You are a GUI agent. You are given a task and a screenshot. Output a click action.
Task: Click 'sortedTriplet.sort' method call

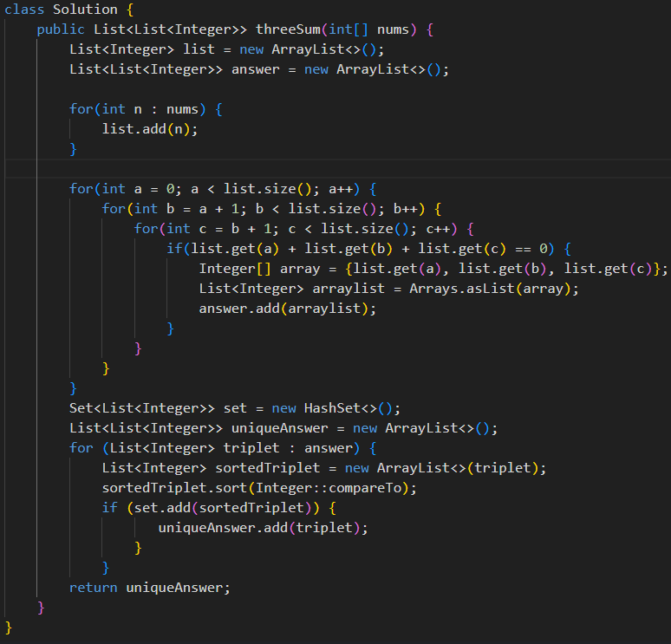click(174, 488)
